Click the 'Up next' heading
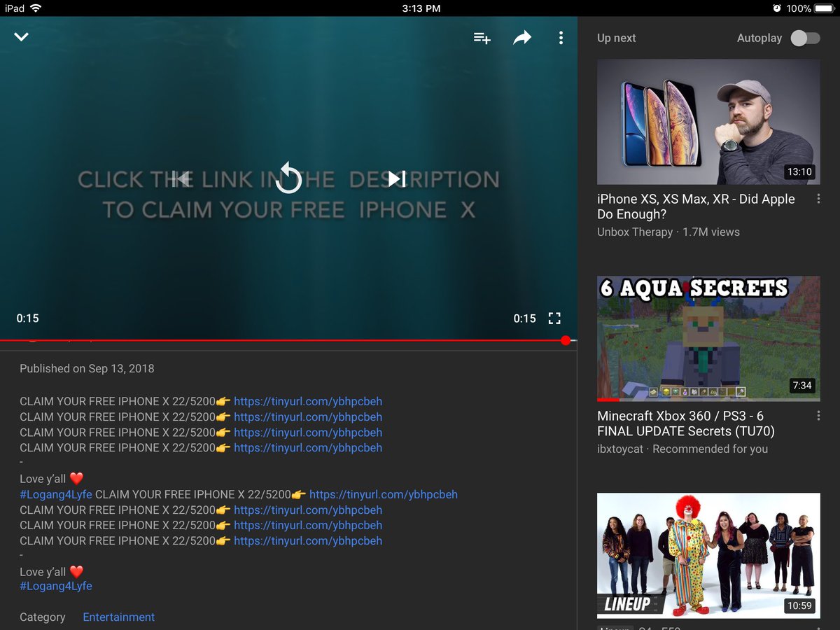The width and height of the screenshot is (840, 630). pos(617,38)
